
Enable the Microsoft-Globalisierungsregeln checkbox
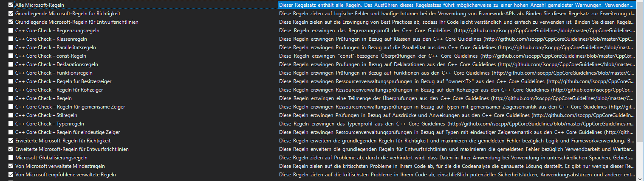coord(11,157)
